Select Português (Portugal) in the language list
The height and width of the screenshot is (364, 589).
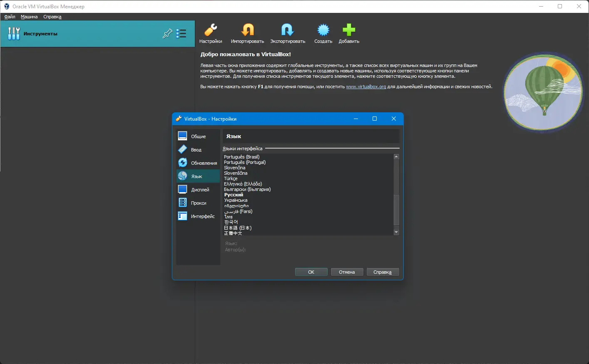click(x=245, y=162)
